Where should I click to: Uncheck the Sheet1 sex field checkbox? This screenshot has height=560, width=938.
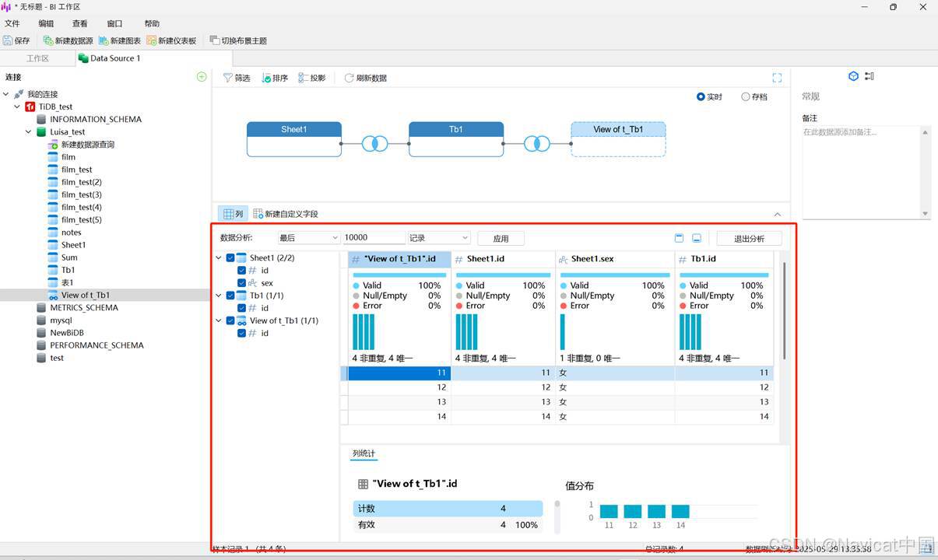(x=241, y=283)
